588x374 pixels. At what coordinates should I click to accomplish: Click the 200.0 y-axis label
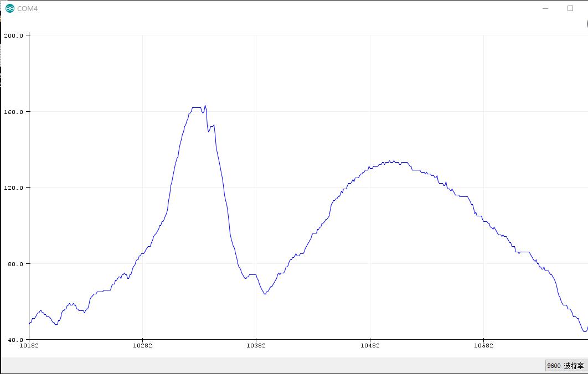click(13, 35)
